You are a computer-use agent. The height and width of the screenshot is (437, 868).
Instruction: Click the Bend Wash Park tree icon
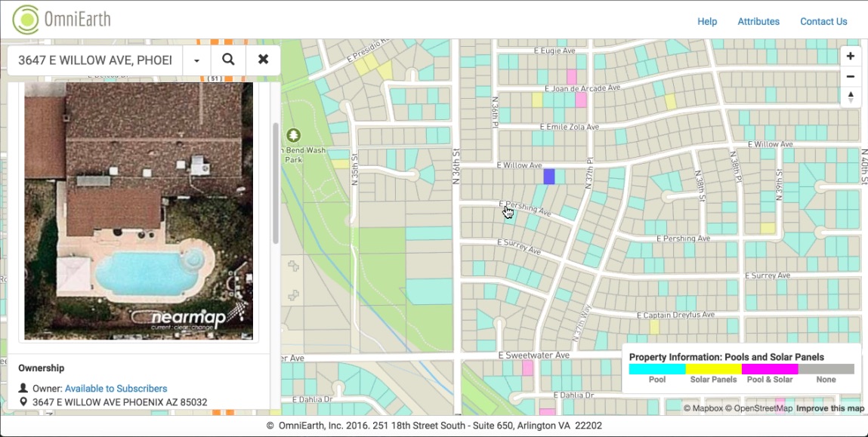pyautogui.click(x=293, y=135)
